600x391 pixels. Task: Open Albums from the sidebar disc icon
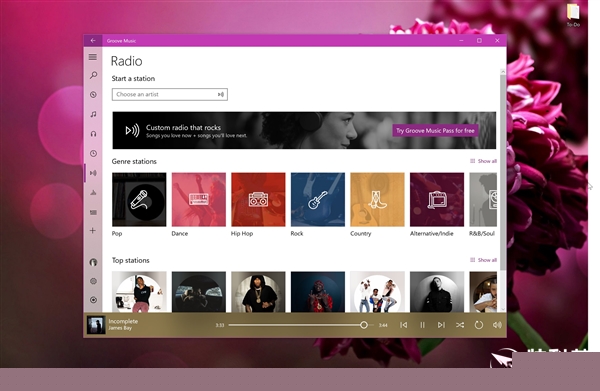[93, 94]
